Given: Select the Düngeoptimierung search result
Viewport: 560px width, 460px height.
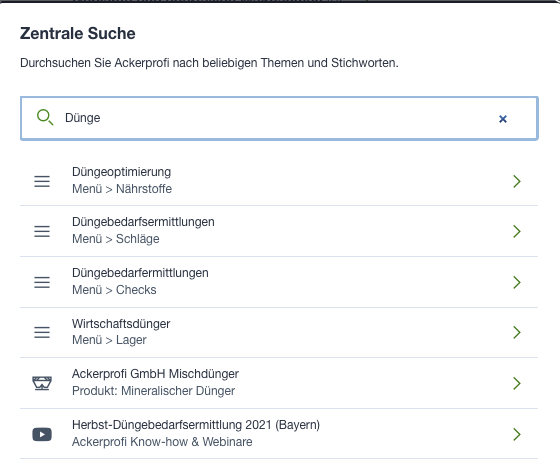Looking at the screenshot, I should coord(279,181).
